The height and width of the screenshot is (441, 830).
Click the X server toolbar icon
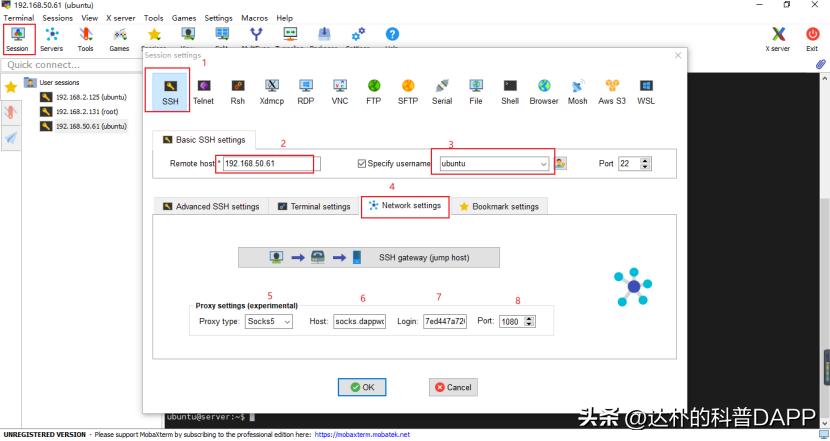point(778,39)
